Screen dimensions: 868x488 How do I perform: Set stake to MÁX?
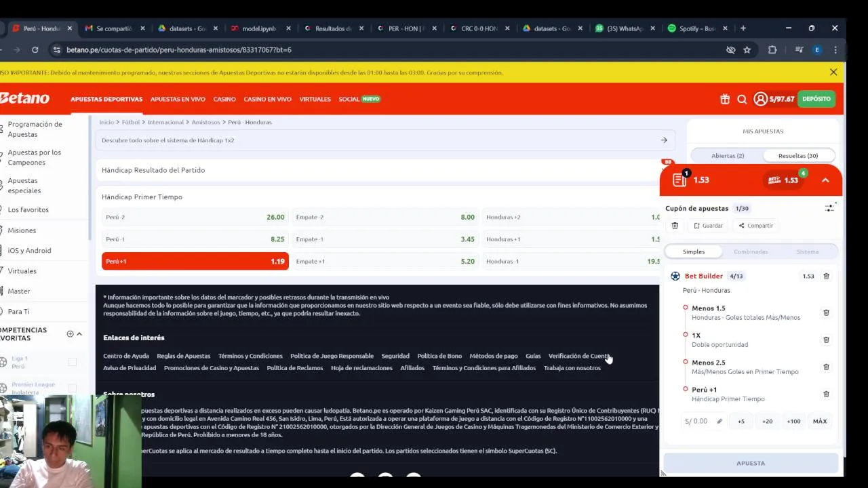coord(820,421)
